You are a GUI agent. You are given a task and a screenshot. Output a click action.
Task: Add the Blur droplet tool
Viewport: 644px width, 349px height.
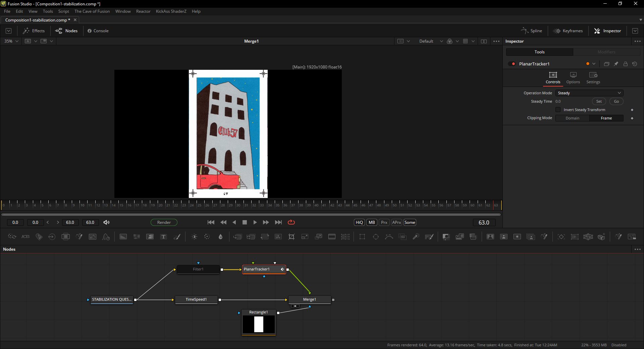pos(220,237)
